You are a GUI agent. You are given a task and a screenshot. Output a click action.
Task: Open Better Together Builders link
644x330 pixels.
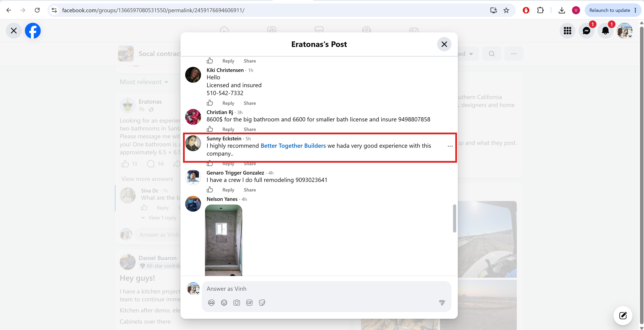(x=293, y=146)
